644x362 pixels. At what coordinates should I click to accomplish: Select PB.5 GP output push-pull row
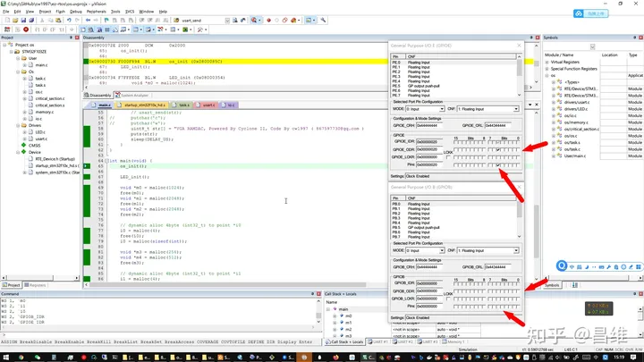coord(453,228)
